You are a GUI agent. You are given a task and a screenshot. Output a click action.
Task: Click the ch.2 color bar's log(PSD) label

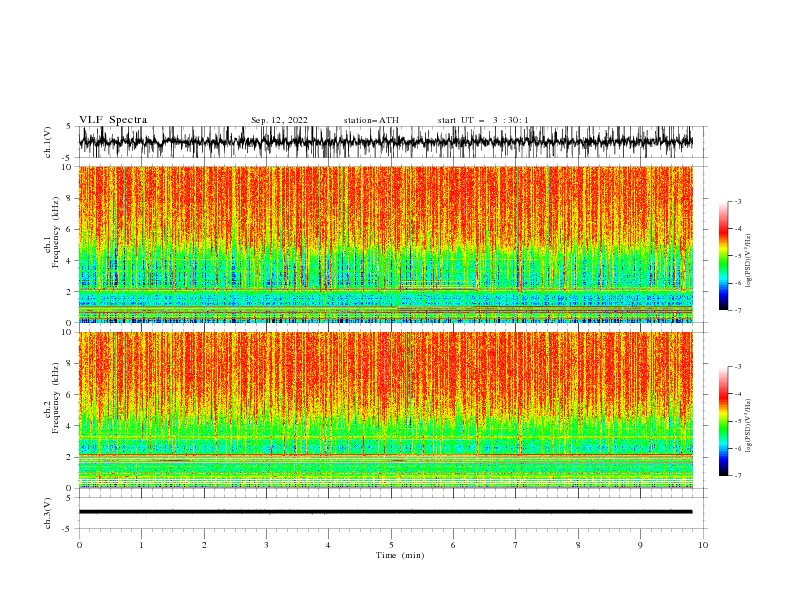(x=749, y=426)
